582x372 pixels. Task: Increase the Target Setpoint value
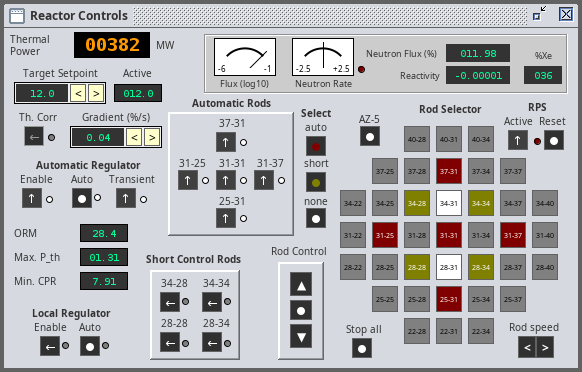click(96, 93)
